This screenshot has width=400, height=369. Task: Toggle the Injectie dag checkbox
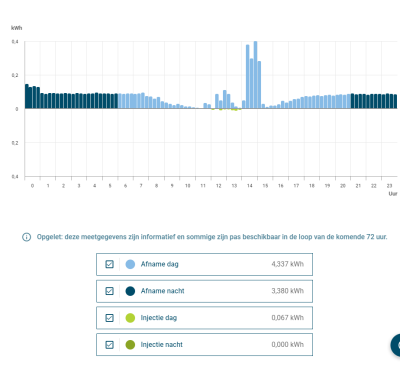[x=109, y=318]
